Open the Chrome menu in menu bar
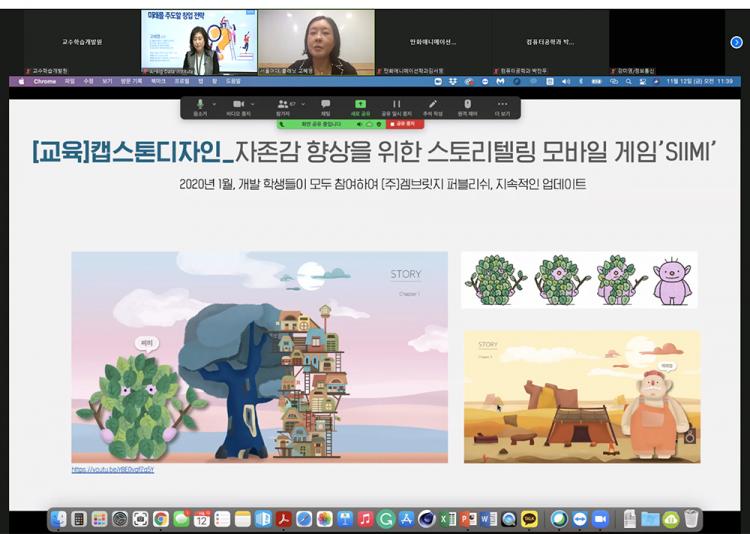The height and width of the screenshot is (534, 750). click(x=45, y=81)
